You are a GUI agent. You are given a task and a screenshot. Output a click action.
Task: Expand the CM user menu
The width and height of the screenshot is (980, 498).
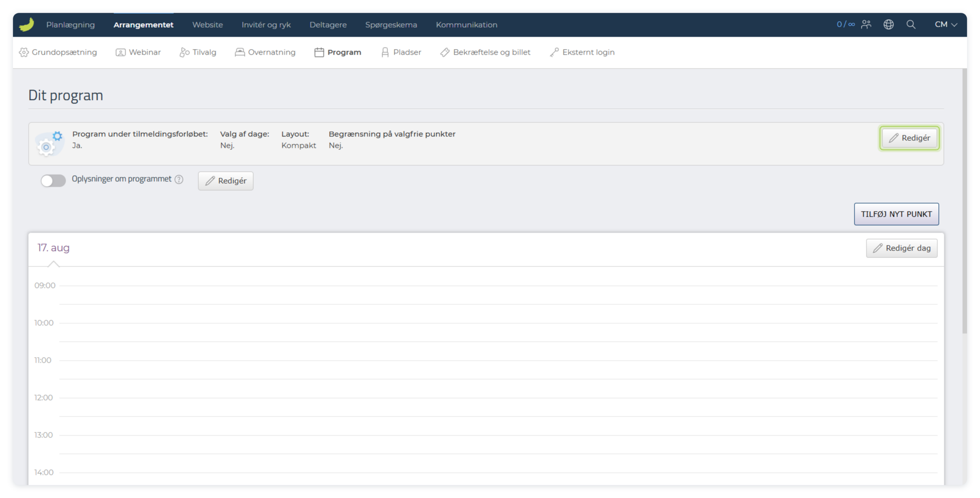point(946,24)
